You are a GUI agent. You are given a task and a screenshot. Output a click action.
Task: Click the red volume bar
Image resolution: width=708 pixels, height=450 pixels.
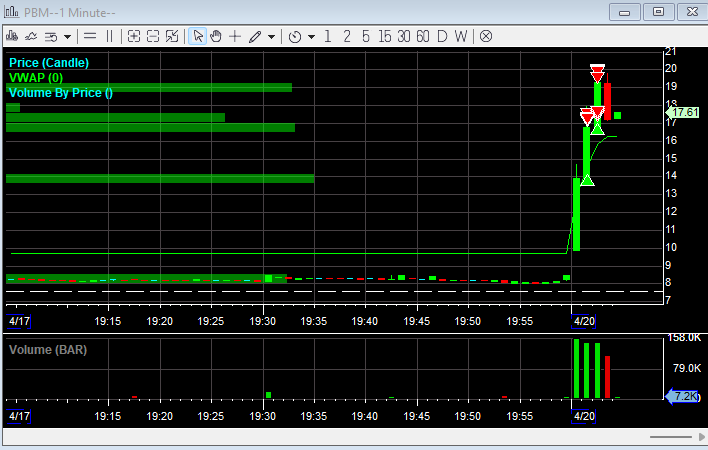tap(608, 377)
